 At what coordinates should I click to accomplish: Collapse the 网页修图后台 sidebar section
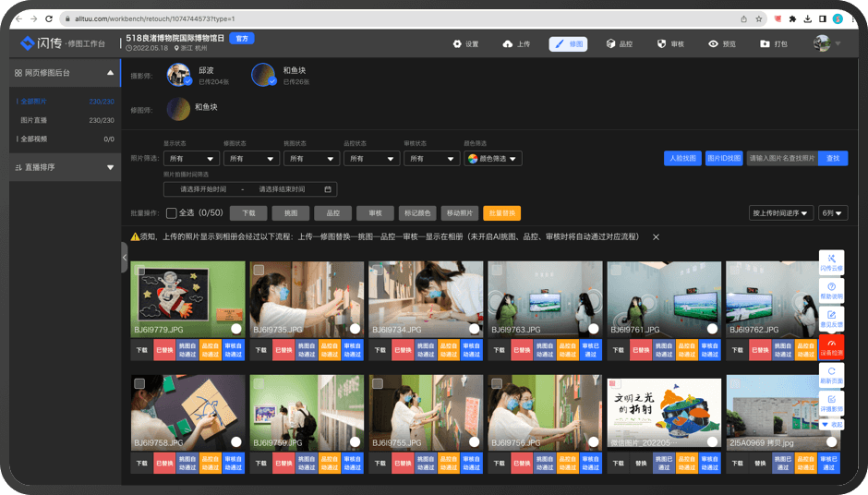point(111,72)
